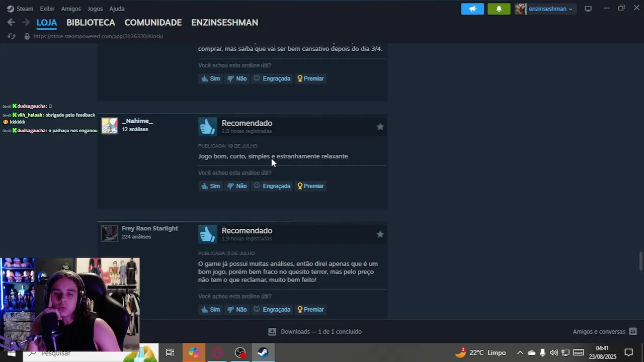644x362 pixels.
Task: Open Frey Raon Starlight username link
Action: [150, 228]
